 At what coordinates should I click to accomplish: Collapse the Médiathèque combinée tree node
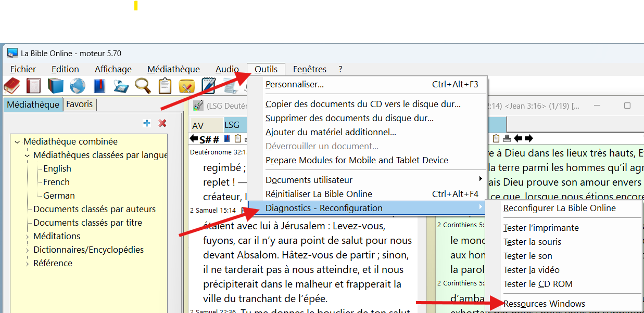pos(18,142)
